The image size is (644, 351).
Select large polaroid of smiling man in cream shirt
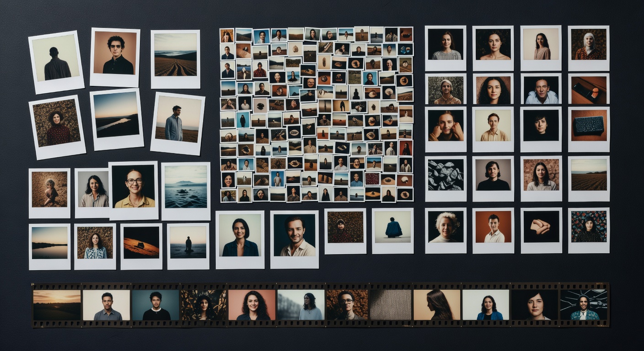tap(294, 236)
